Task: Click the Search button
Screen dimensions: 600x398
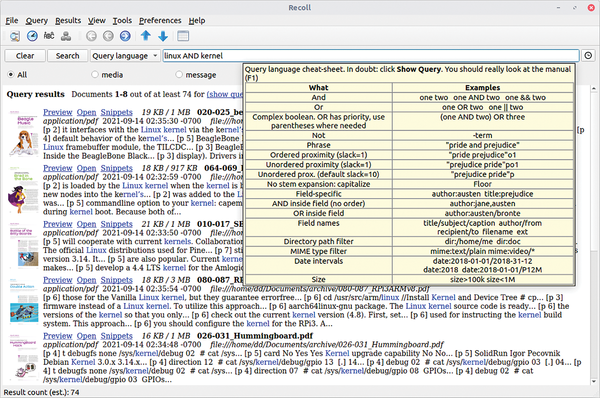Action: click(67, 56)
